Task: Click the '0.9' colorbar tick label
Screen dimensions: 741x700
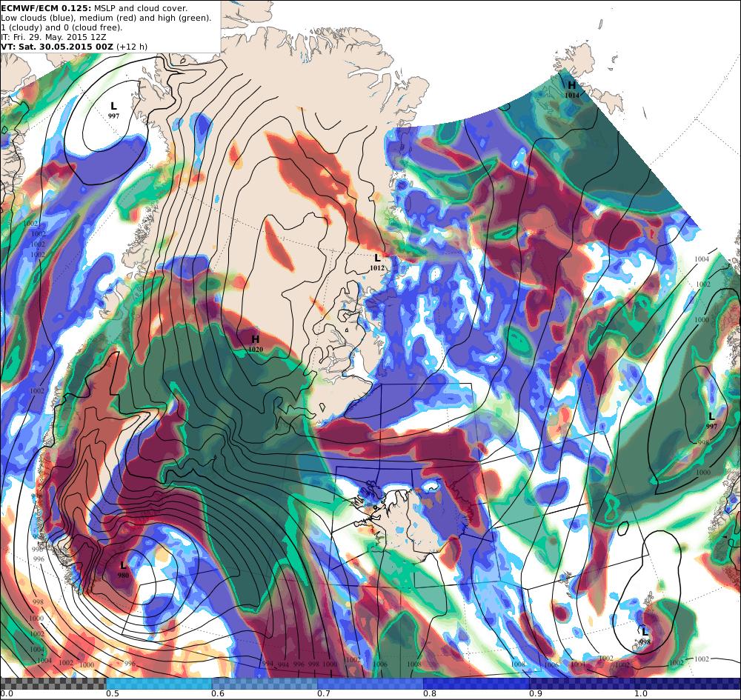Action: pos(536,694)
